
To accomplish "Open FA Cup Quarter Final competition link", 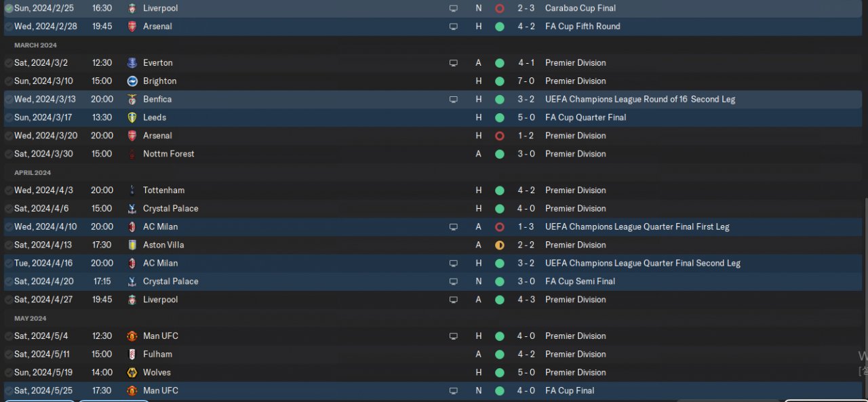I will [585, 117].
